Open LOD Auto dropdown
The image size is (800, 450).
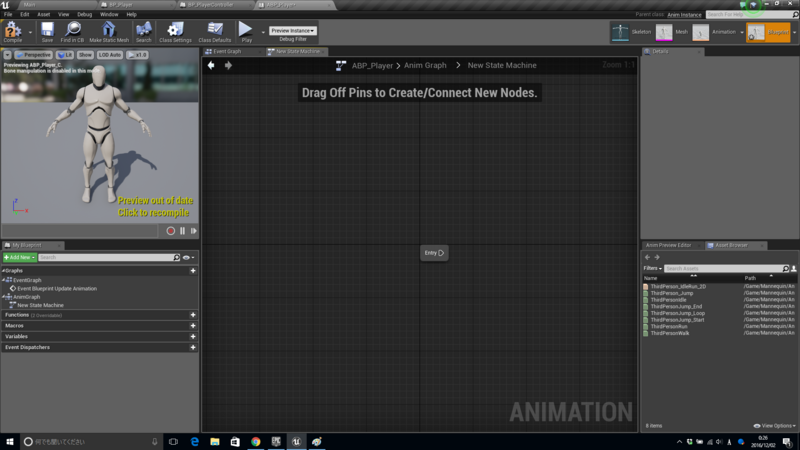pyautogui.click(x=110, y=55)
